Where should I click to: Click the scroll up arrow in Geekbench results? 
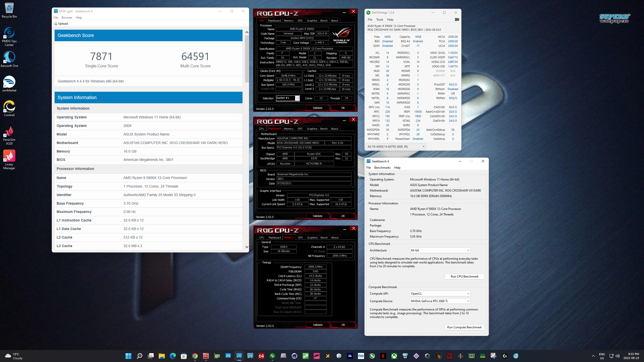click(x=247, y=32)
